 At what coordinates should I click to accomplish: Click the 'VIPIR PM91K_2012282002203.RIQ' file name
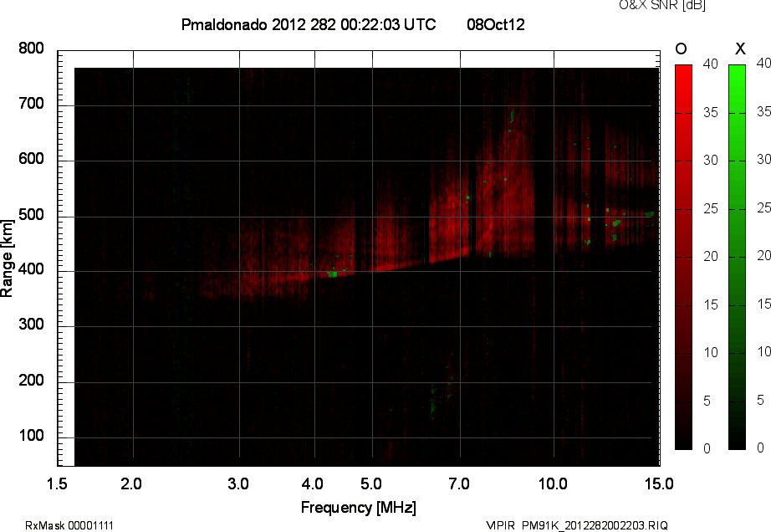(x=577, y=525)
